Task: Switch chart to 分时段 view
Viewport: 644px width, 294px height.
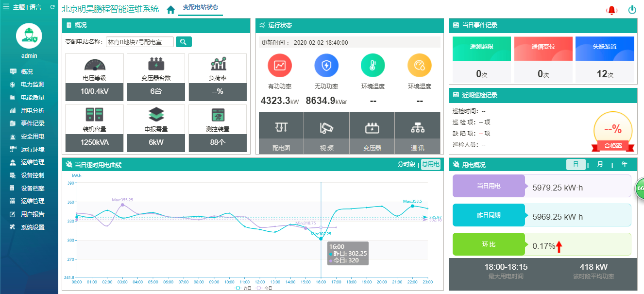Action: [407, 164]
